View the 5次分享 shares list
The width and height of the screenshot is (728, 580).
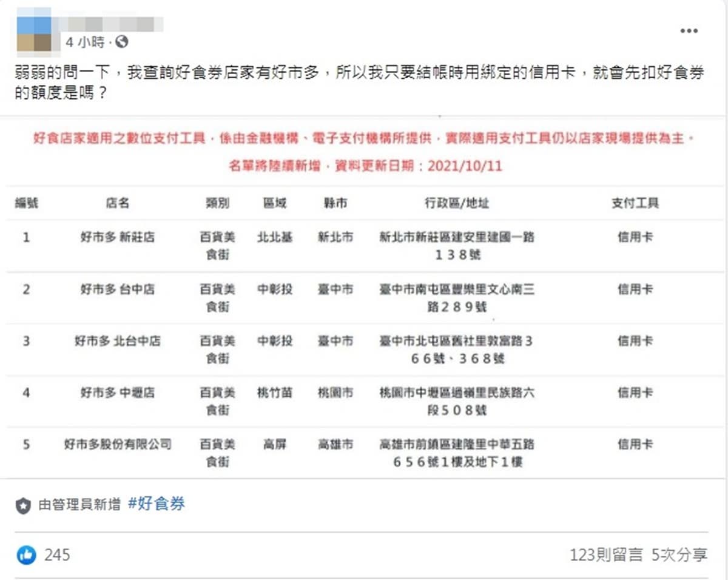(679, 555)
